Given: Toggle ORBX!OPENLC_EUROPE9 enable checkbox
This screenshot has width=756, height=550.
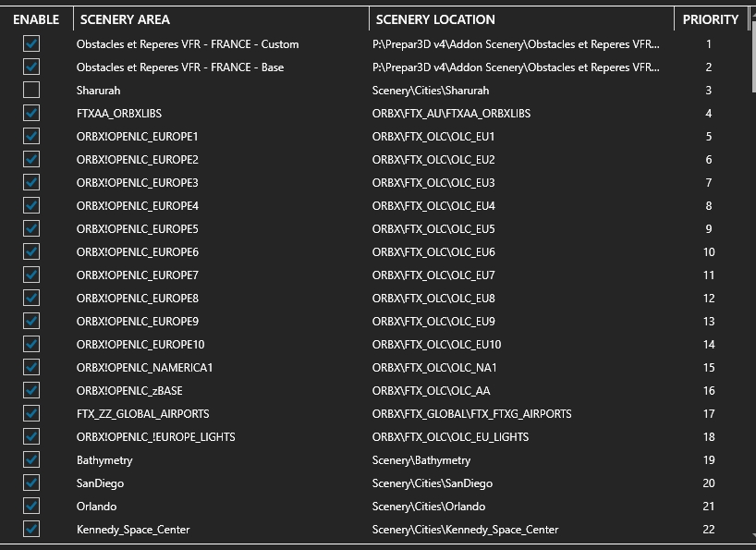Looking at the screenshot, I should tap(31, 322).
